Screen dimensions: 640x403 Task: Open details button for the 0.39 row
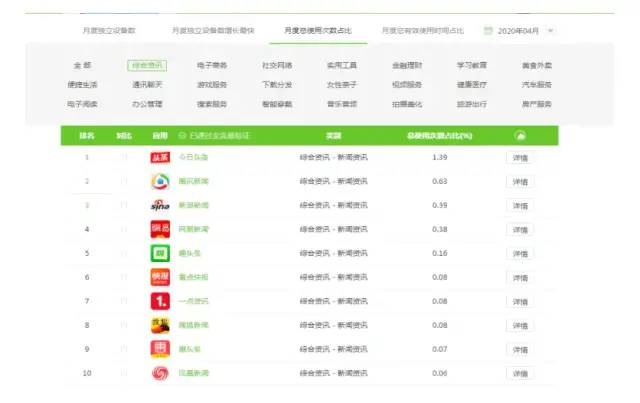pyautogui.click(x=520, y=206)
